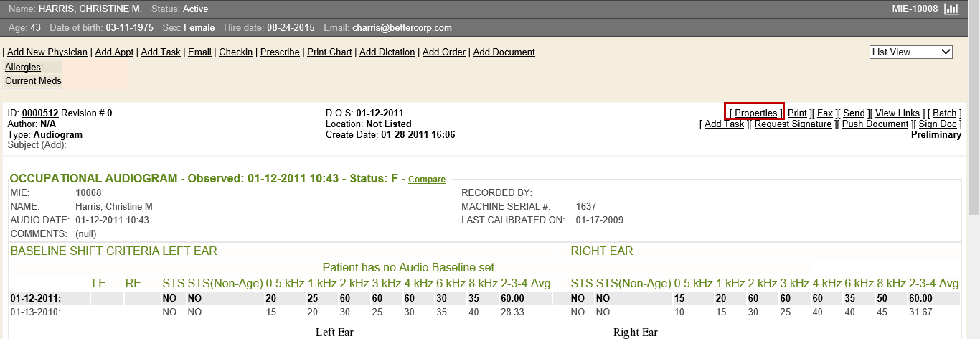Open the audiogram Compare link

427,180
